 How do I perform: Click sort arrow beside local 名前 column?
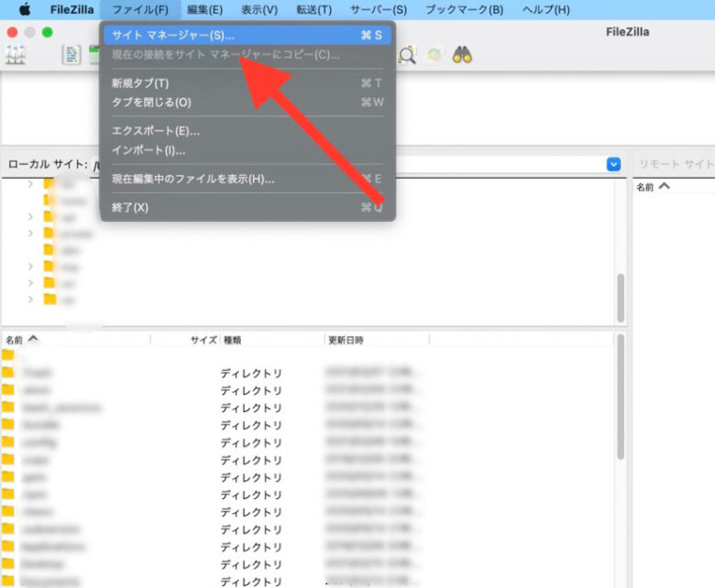tap(33, 339)
